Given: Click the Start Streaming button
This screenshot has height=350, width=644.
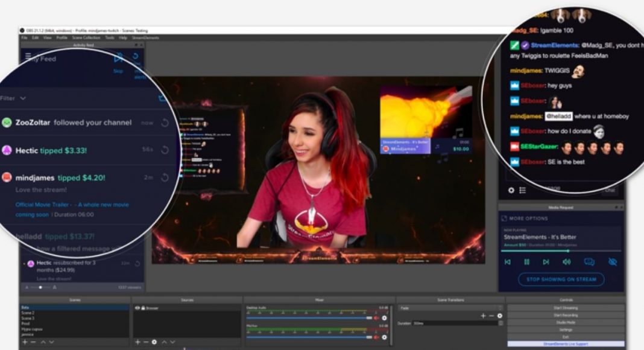Looking at the screenshot, I should [566, 308].
